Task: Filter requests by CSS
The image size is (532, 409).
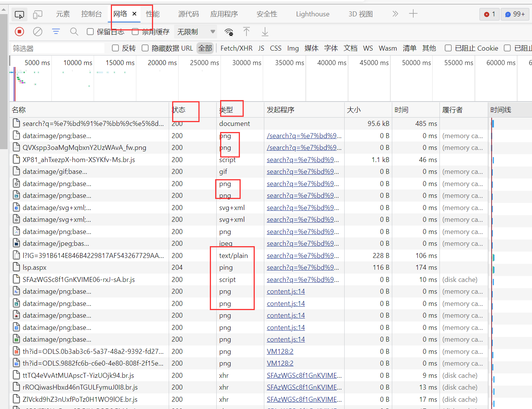Action: (276, 48)
